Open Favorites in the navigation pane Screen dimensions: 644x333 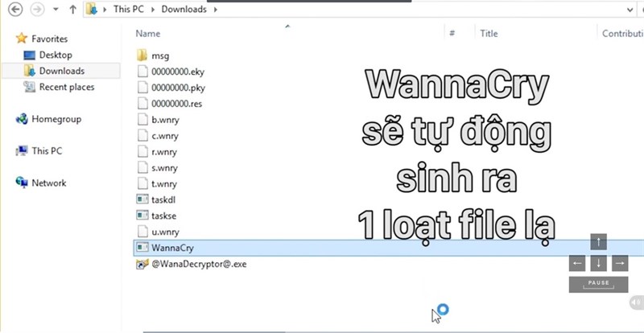(49, 39)
